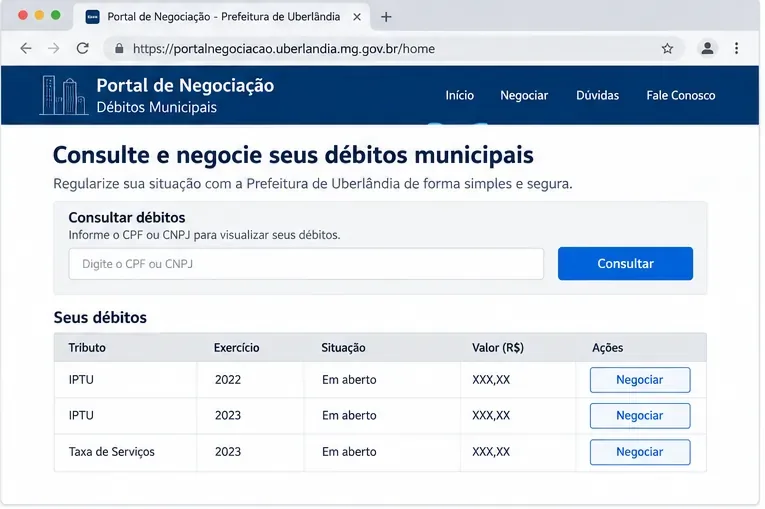Viewport: 765px width, 509px height.
Task: Close the Portal de Negociação browser tab
Action: [x=357, y=17]
